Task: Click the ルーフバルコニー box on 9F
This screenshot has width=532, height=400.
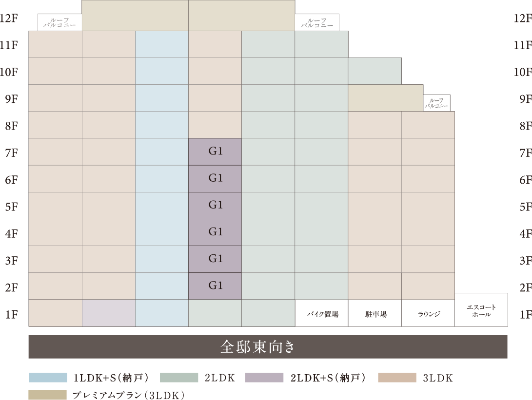Action: 436,103
